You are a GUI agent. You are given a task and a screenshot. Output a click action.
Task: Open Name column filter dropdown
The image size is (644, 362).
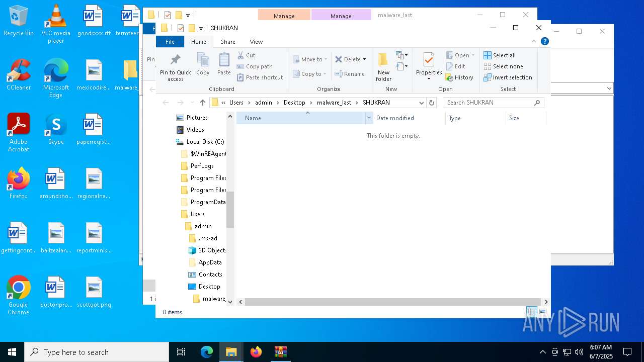(x=369, y=118)
